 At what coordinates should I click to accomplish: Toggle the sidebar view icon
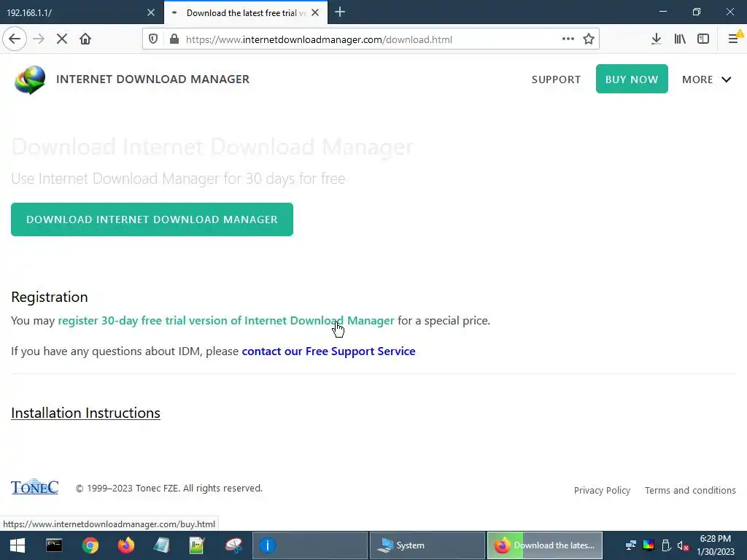703,39
